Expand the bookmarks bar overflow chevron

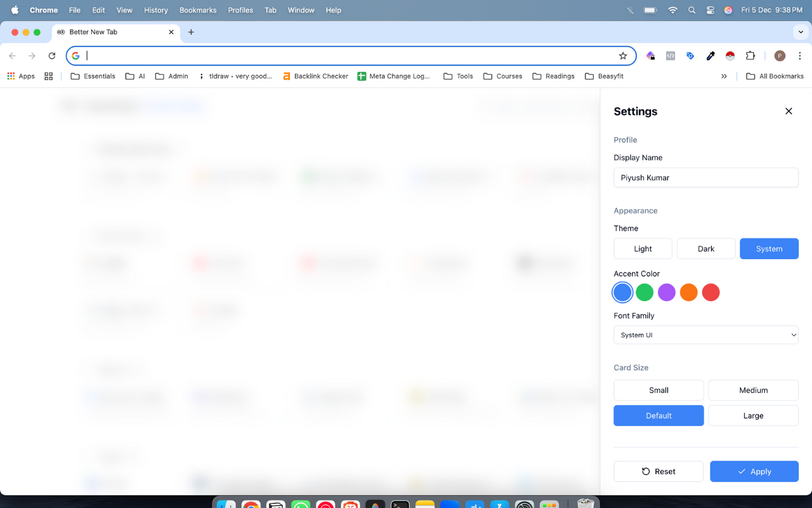pyautogui.click(x=724, y=76)
